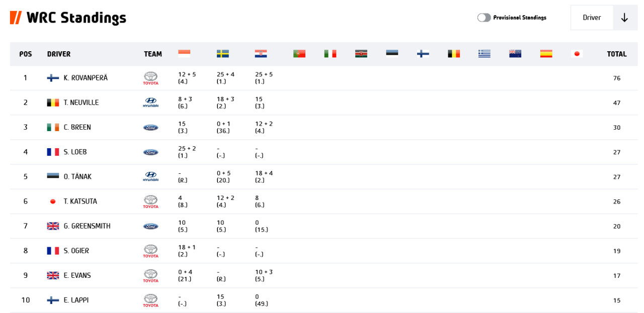Open the Driver standings dropdown
Screen dimensions: 644x313
pos(592,18)
